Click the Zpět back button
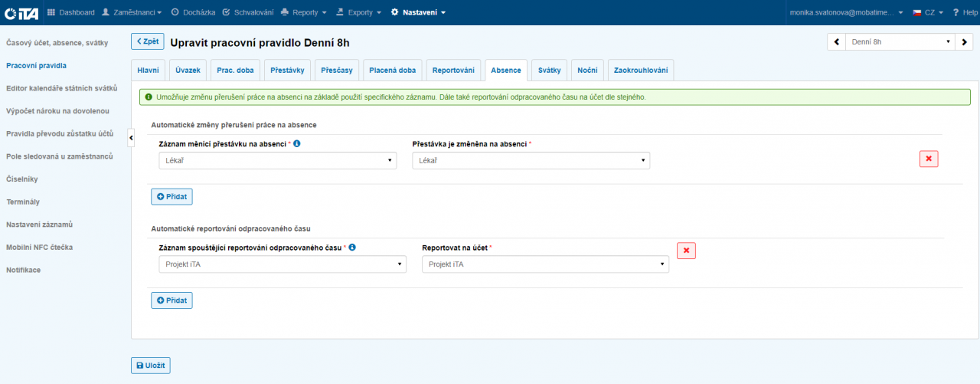Viewport: 980px width, 384px height. click(x=147, y=41)
